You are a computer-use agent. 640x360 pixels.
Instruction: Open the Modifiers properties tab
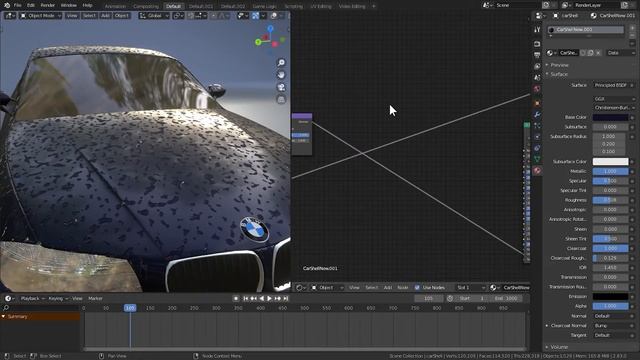[x=537, y=115]
